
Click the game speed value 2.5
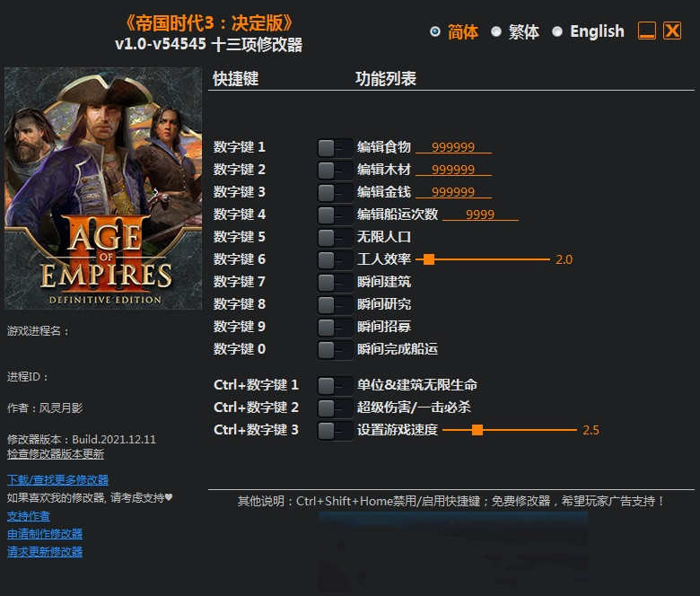pos(591,430)
